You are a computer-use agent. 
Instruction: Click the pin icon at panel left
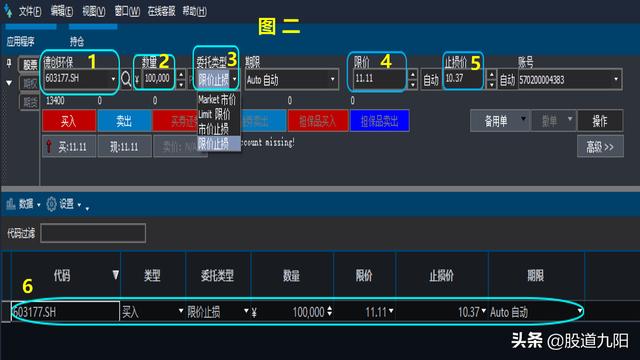(x=9, y=63)
